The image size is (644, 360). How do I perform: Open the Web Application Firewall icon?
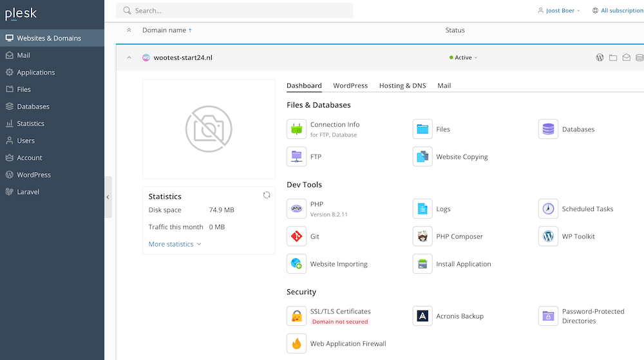pyautogui.click(x=296, y=343)
